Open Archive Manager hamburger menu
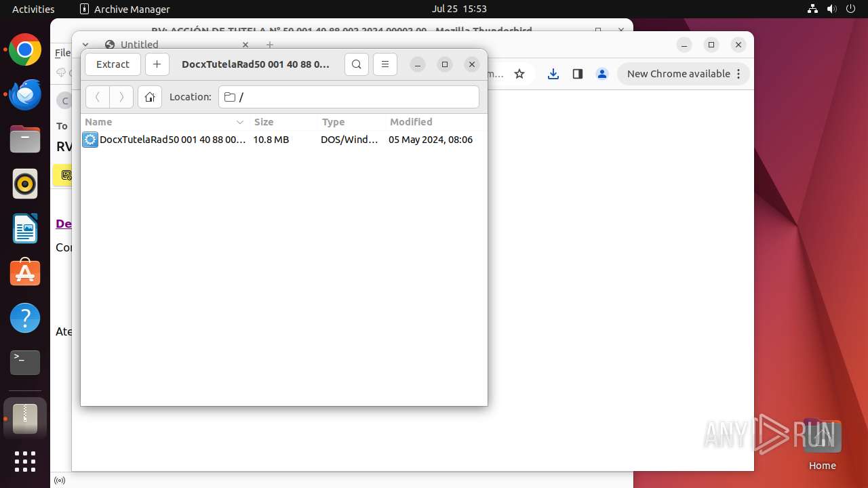Viewport: 868px width, 488px height. [x=385, y=64]
